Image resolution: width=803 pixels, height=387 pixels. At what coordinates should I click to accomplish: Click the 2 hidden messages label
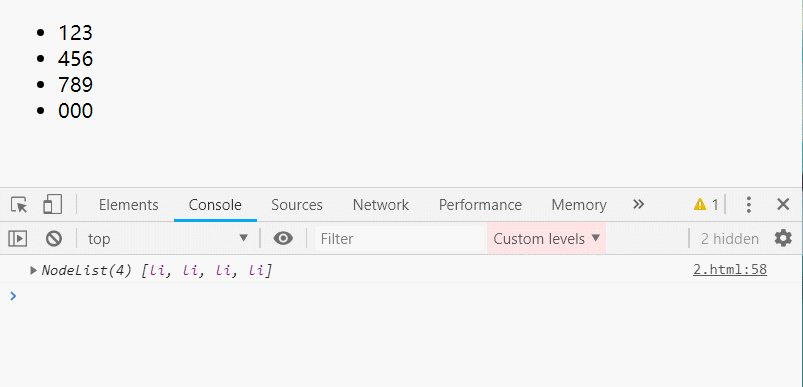coord(730,239)
